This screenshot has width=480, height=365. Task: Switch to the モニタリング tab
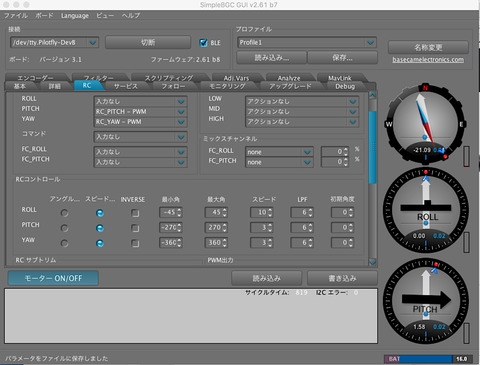[227, 86]
